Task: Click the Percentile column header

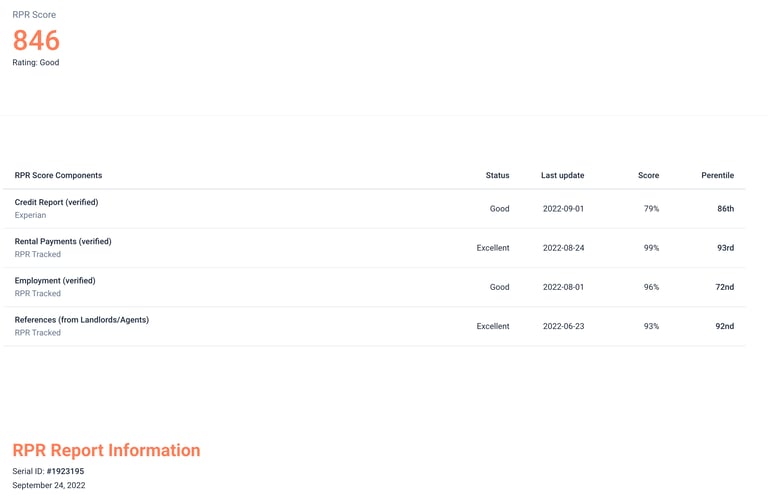Action: 717,175
